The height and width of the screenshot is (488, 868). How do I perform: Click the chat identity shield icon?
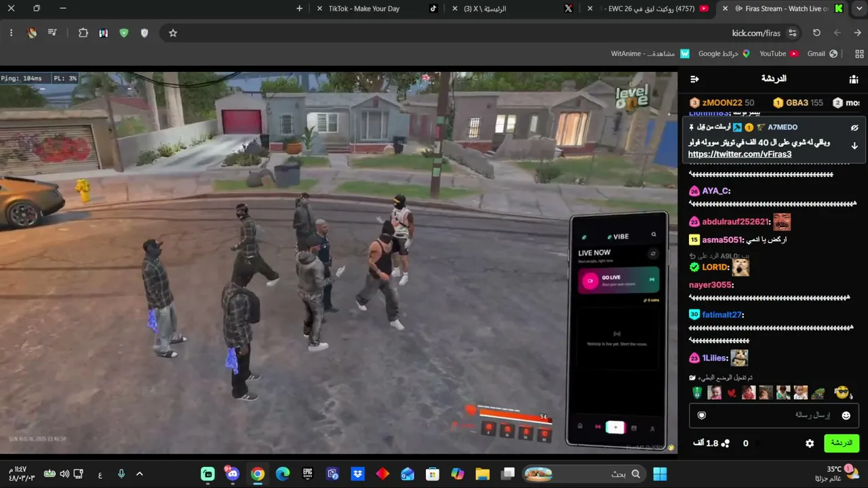[x=702, y=415]
